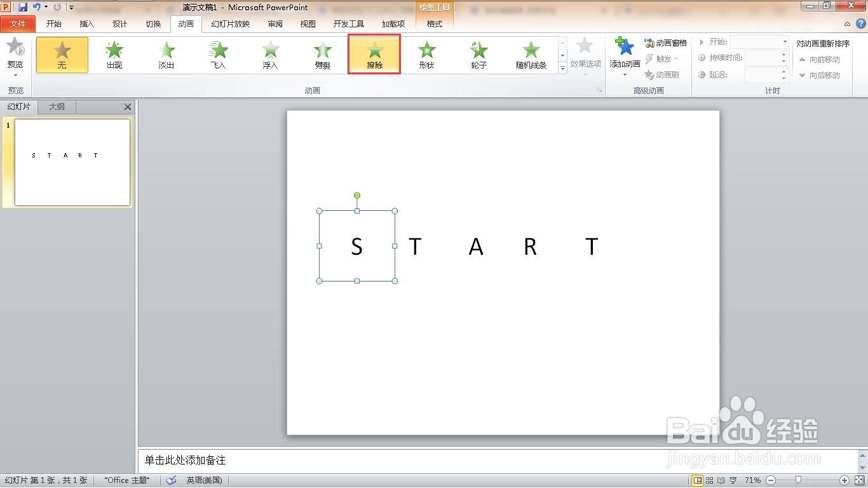Switch to the 大纲 (Outline) pane tab

click(x=57, y=107)
